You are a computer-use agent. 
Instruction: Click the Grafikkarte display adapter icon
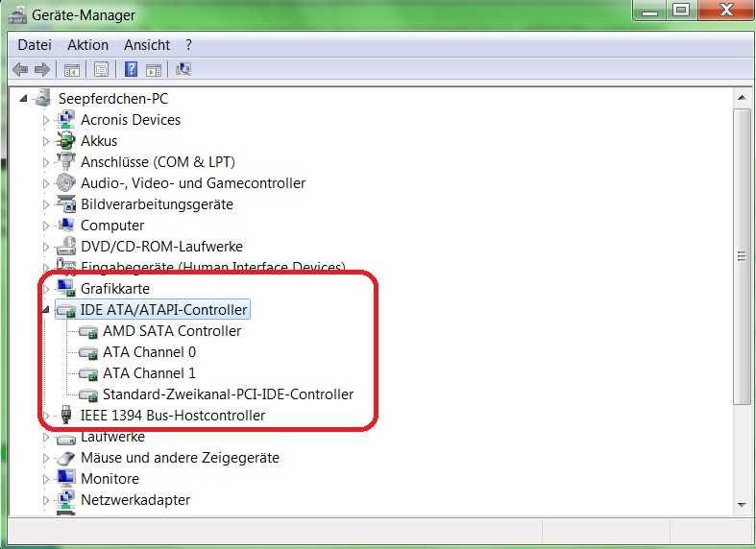coord(65,289)
